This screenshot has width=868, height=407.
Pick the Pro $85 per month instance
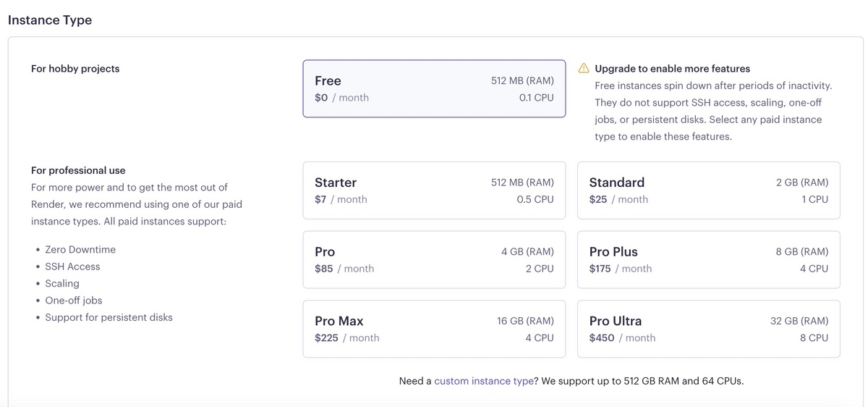(x=434, y=259)
